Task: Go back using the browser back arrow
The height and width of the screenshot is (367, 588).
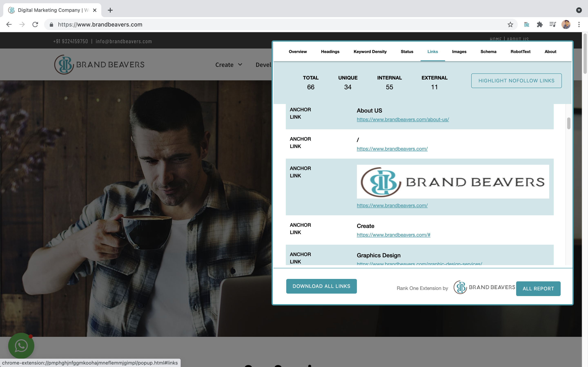Action: point(9,24)
